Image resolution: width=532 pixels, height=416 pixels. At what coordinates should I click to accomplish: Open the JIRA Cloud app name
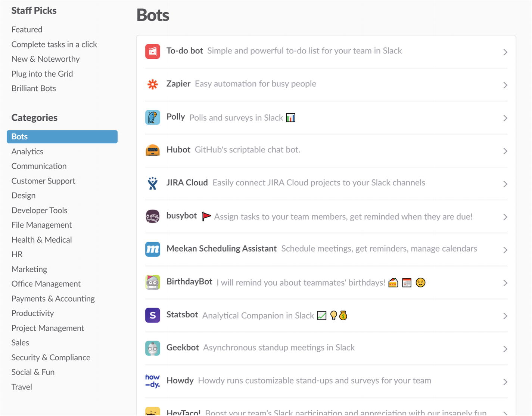click(187, 182)
